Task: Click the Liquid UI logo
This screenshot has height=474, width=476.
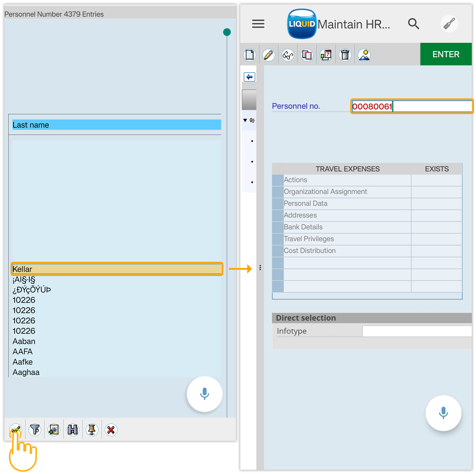Action: (302, 24)
